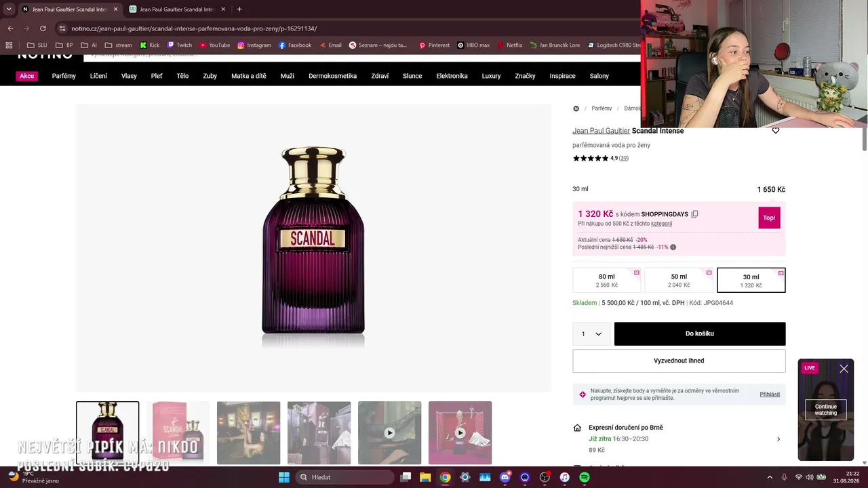Open the HBO max bookmark
Screen dimensions: 868x488
(473, 45)
